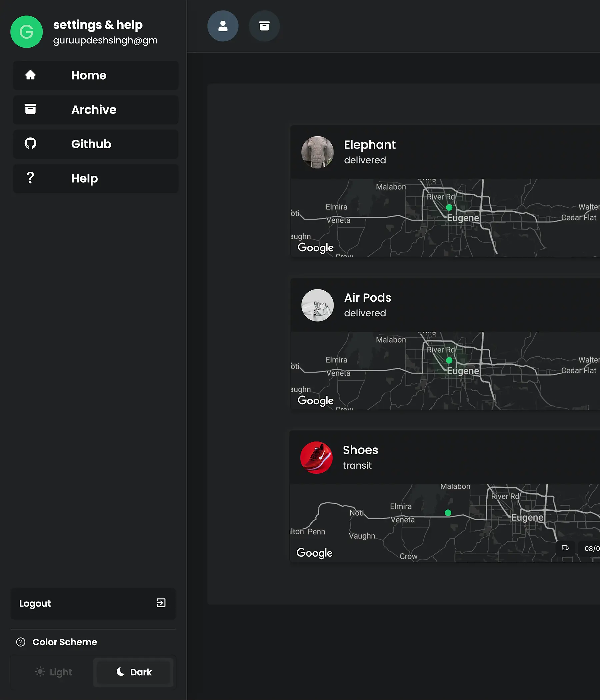Log out using the Logout button
The image size is (600, 700).
pyautogui.click(x=93, y=603)
